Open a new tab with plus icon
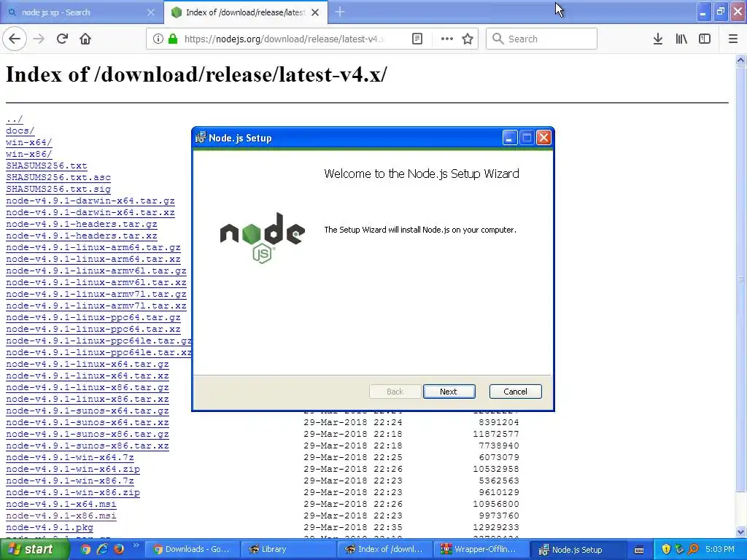This screenshot has width=747, height=560. [340, 12]
